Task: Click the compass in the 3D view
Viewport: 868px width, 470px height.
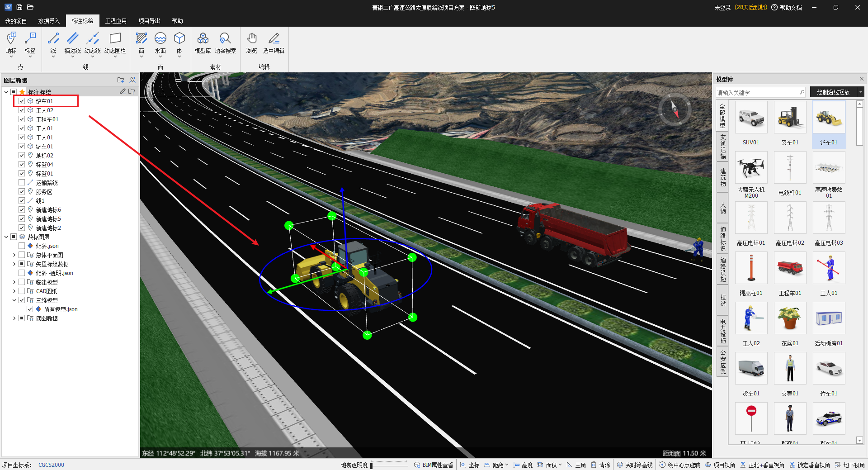Action: [x=674, y=109]
